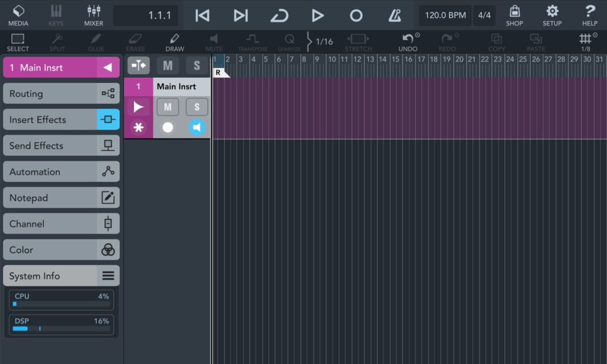This screenshot has width=607, height=364.
Task: Open the Automation section
Action: [x=61, y=172]
